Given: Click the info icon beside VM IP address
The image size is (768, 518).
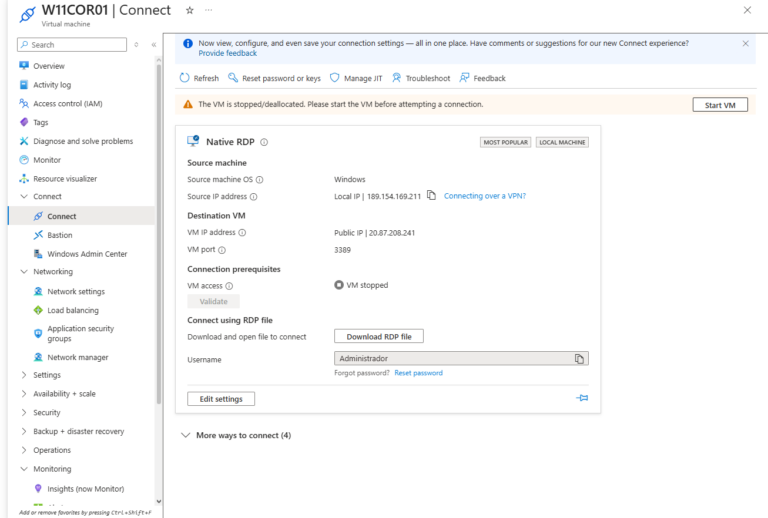Looking at the screenshot, I should 242,233.
